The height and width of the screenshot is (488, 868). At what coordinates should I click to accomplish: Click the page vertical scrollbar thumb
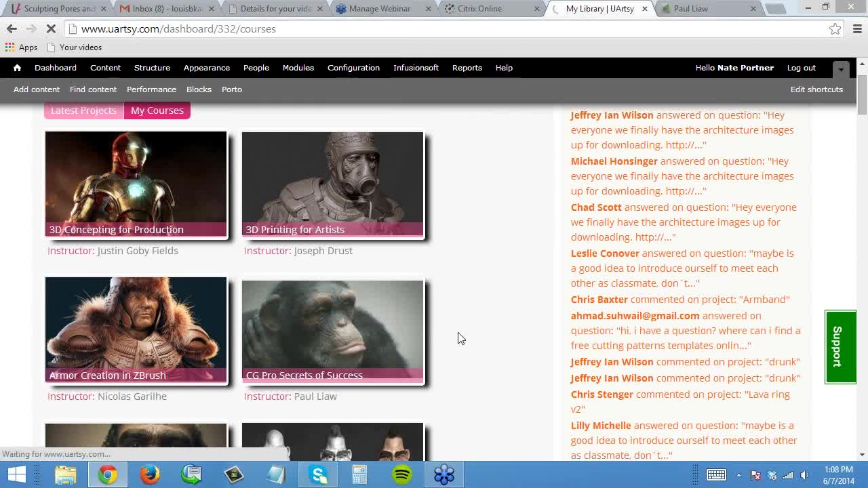click(x=862, y=94)
